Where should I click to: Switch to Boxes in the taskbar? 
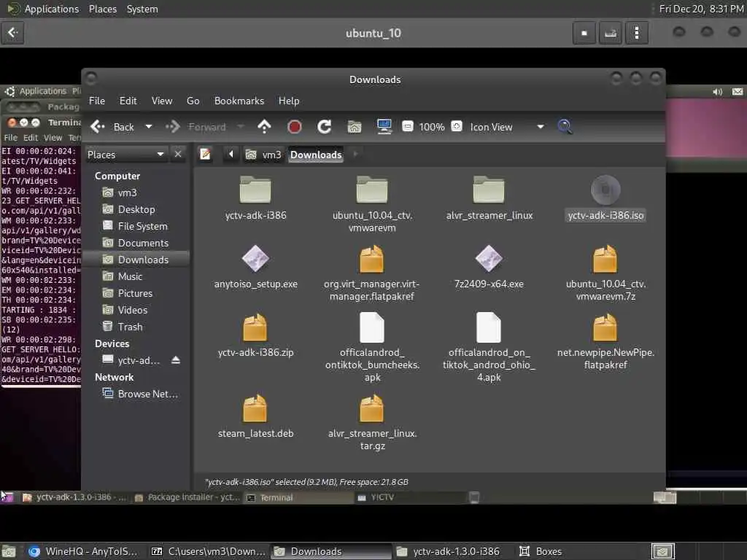tap(541, 551)
